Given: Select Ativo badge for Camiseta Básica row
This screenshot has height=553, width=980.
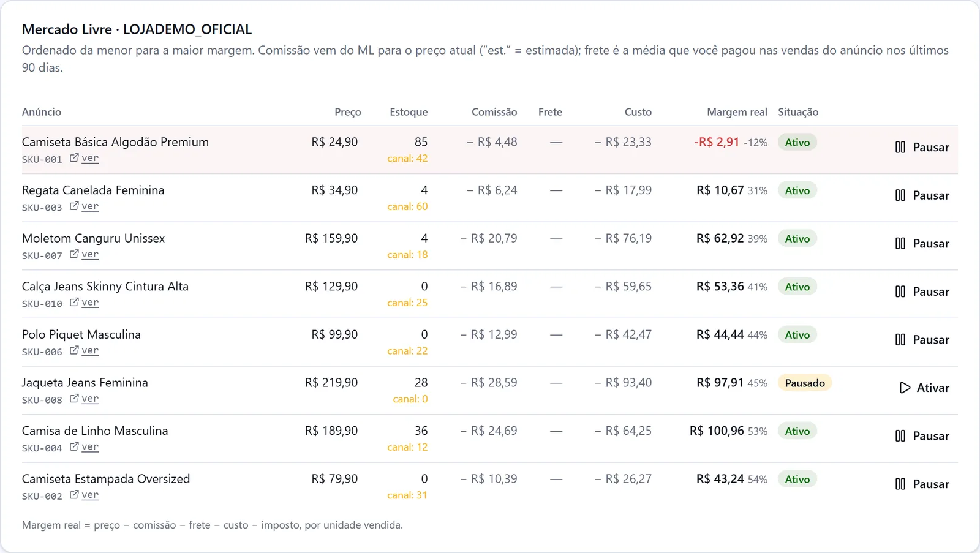Looking at the screenshot, I should point(797,142).
